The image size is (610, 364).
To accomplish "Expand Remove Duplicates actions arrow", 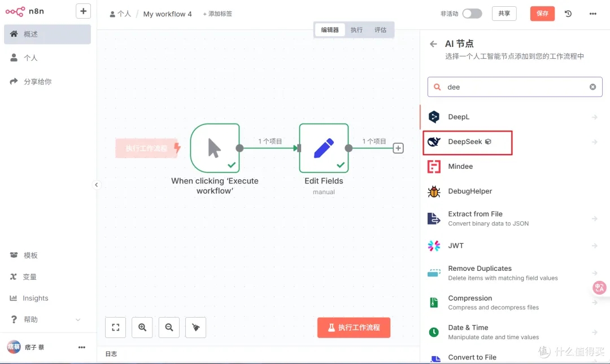I will point(594,273).
